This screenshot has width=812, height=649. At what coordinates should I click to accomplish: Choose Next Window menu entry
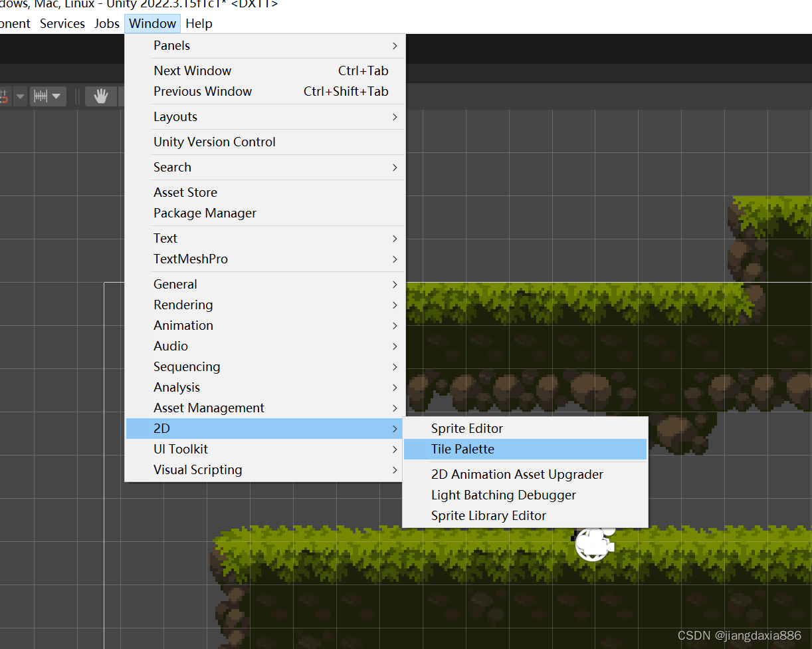[265, 70]
